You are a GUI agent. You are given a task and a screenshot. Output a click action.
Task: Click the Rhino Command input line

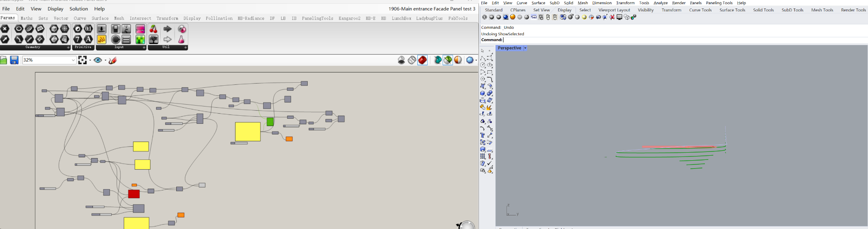coord(674,40)
